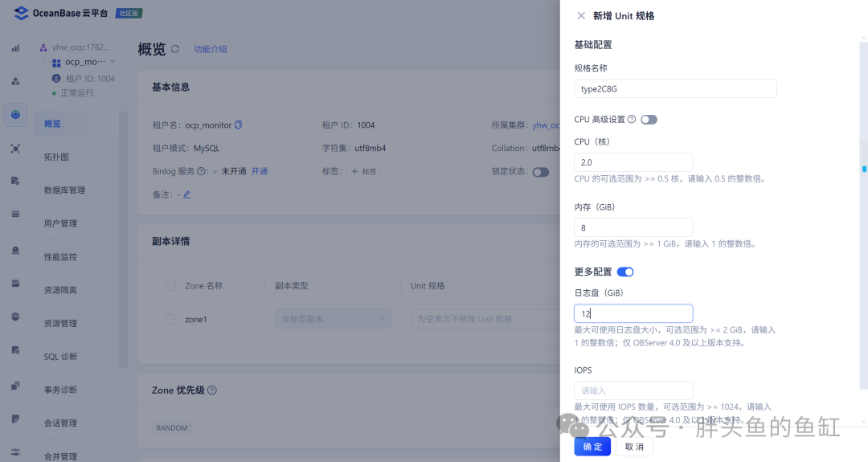Show help for CPU 高级设置
This screenshot has height=462, width=868.
click(632, 119)
